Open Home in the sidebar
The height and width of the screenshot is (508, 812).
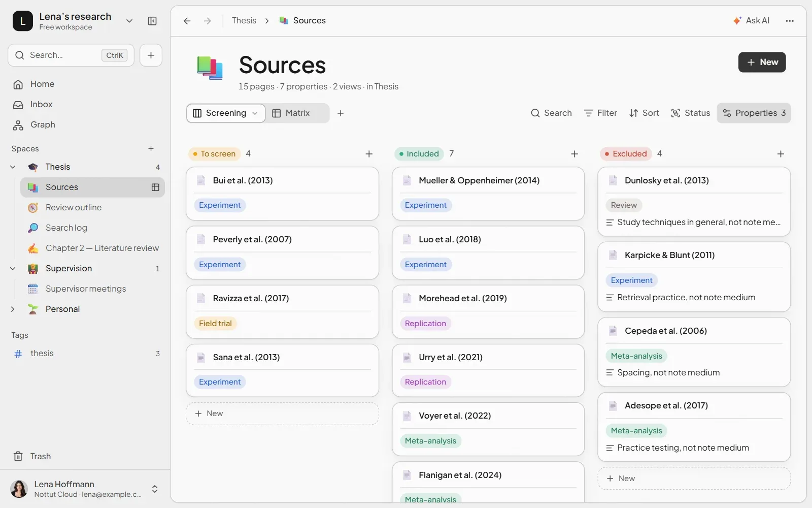85,84
